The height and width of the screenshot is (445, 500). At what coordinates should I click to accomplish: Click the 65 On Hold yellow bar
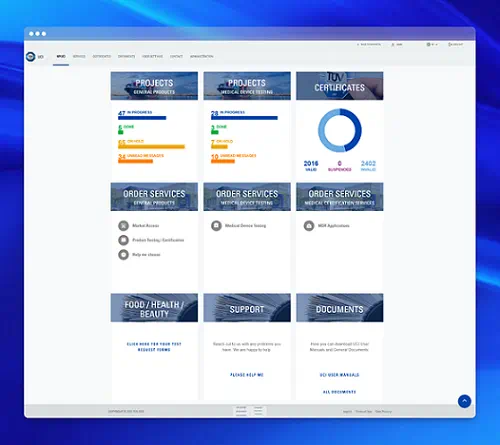click(x=151, y=147)
